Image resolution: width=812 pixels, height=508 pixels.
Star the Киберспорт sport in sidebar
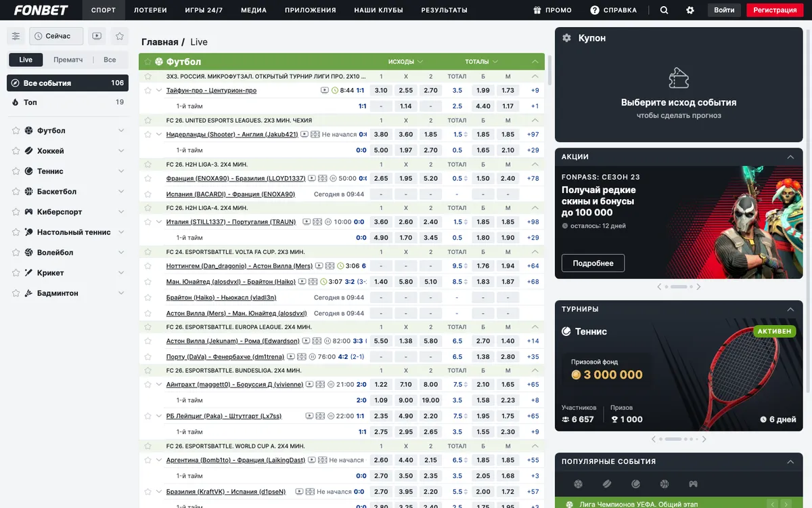tap(15, 212)
